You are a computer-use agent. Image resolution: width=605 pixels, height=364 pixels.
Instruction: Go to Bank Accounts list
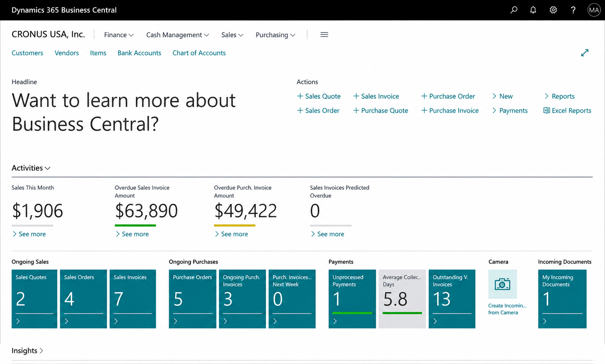pos(139,53)
